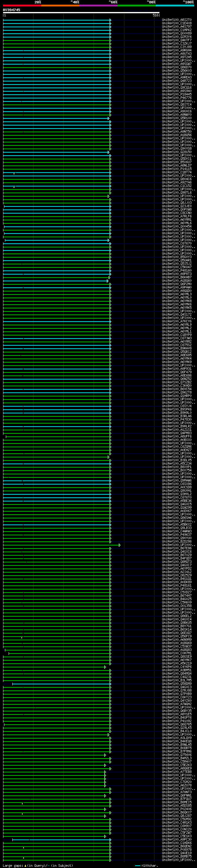197x868 pixels.
Task: Select hit UniRef100_A4S797
Action: pyautogui.click(x=177, y=26)
